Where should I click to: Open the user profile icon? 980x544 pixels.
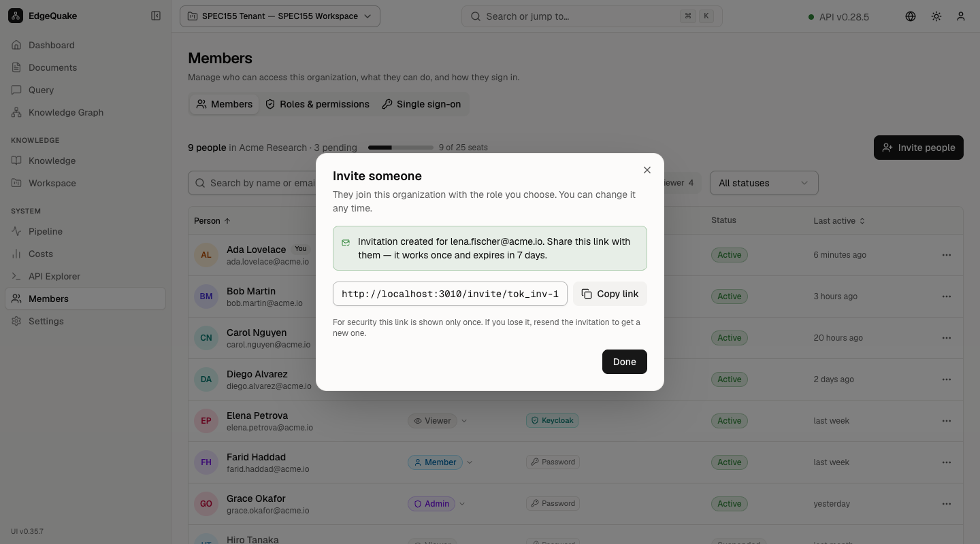961,16
